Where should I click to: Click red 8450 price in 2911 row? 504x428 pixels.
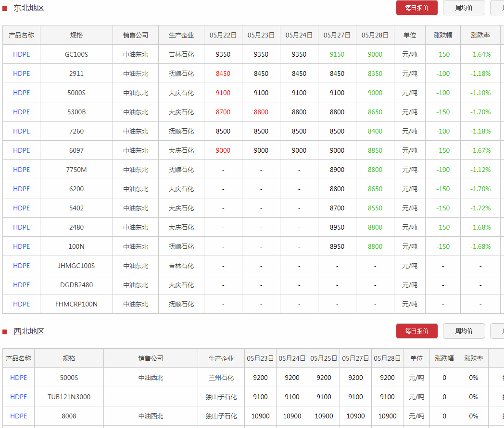tap(223, 73)
